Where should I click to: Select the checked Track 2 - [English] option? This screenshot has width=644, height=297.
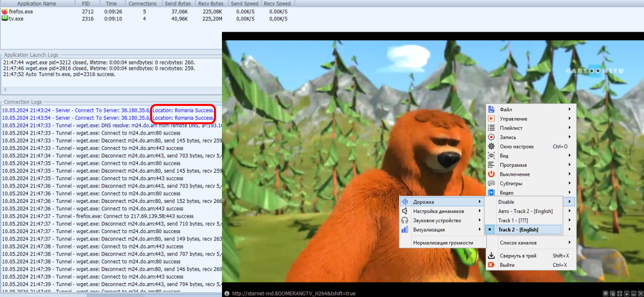(x=524, y=230)
